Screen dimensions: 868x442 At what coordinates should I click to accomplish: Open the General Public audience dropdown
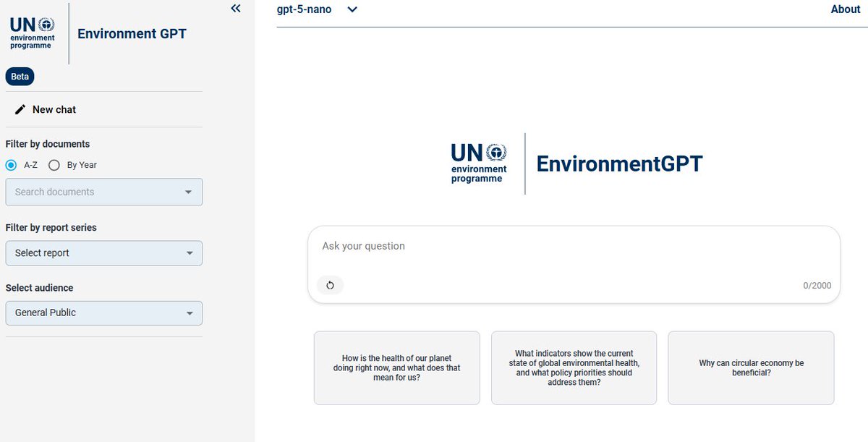tap(104, 313)
